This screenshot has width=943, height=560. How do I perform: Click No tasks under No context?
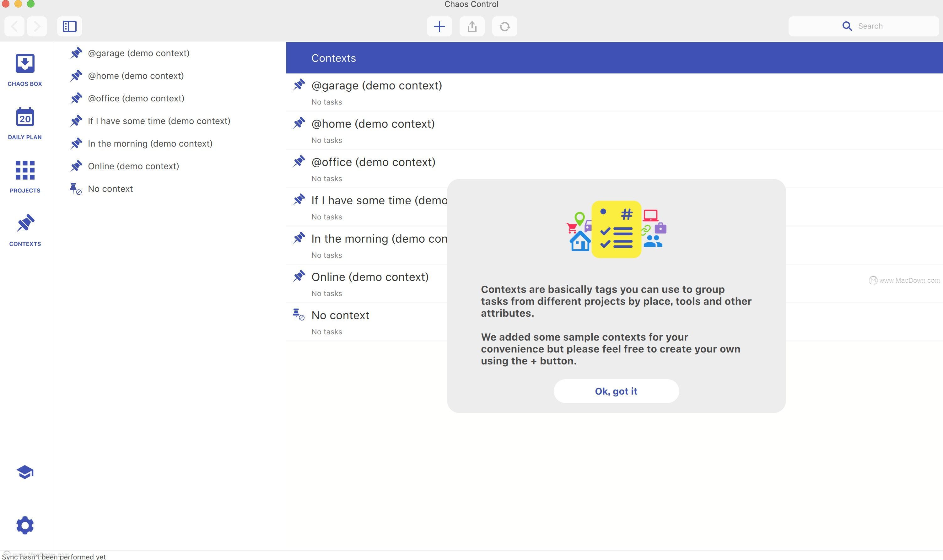tap(327, 332)
